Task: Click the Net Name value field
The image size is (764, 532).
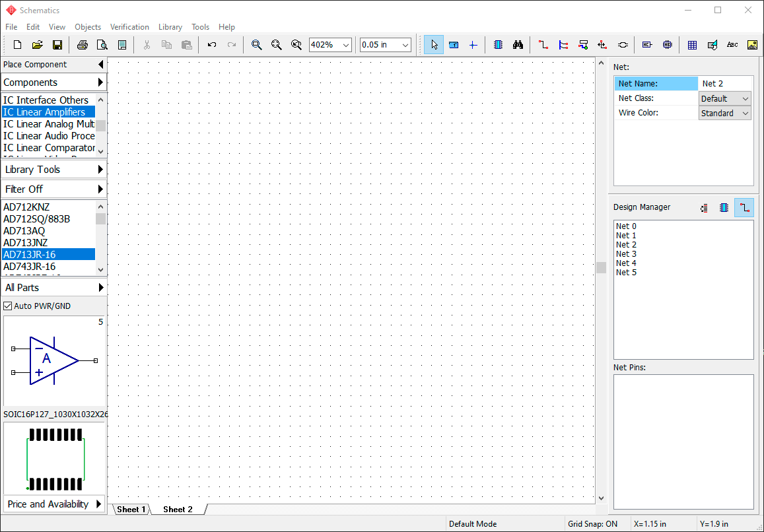Action: coord(726,84)
